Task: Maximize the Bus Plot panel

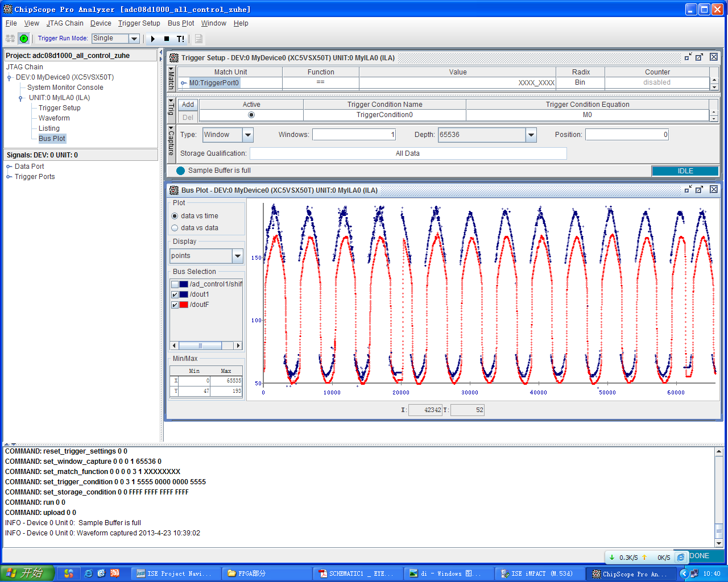Action: [699, 190]
